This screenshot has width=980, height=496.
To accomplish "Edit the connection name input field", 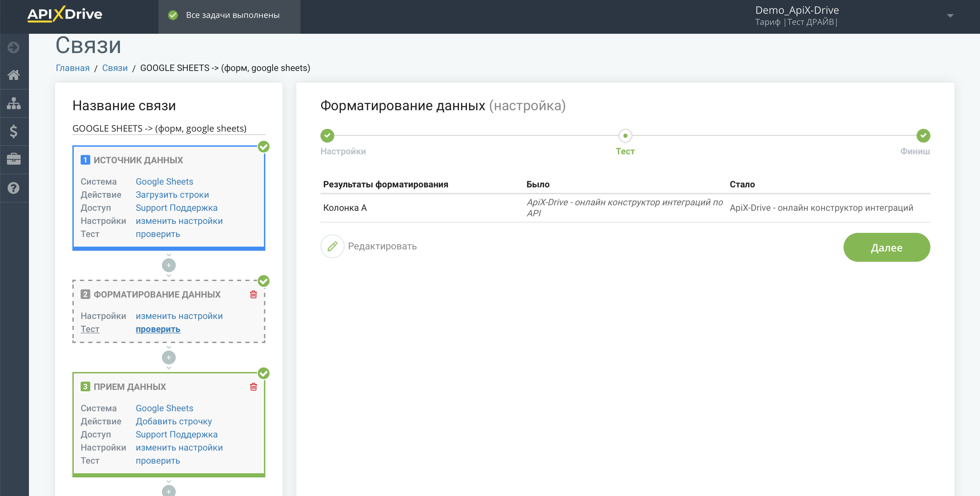I will [169, 128].
